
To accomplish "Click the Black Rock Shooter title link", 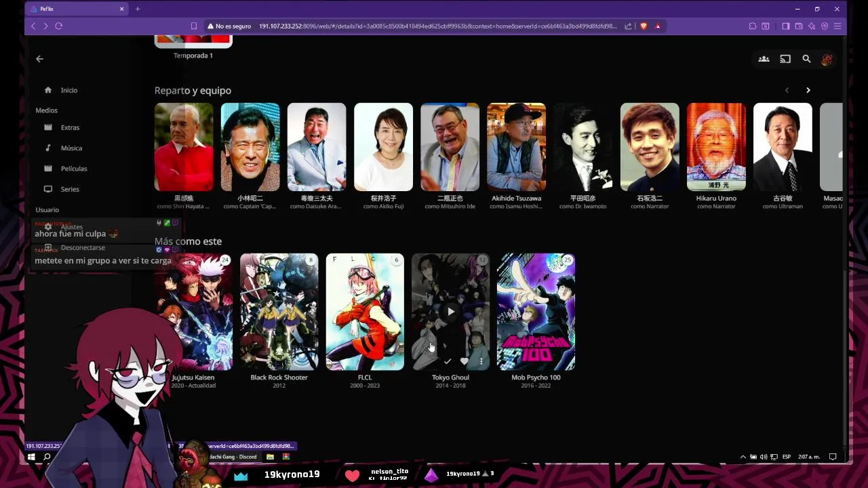I will click(x=279, y=378).
